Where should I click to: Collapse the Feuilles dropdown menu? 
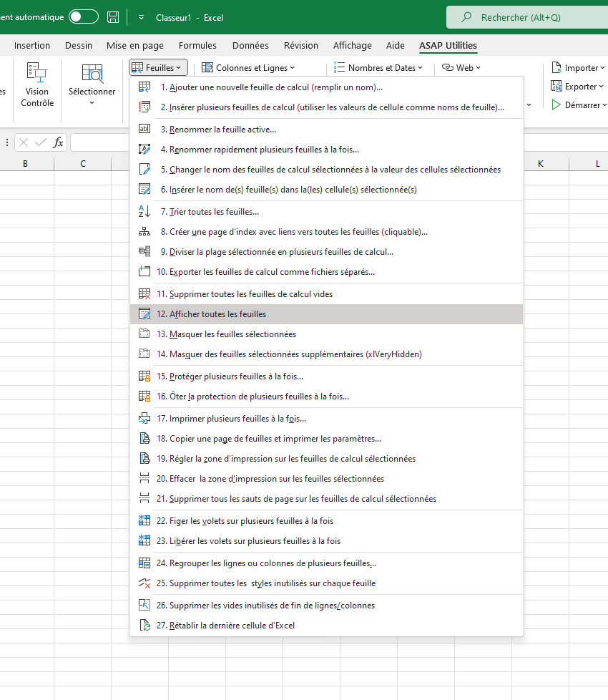click(158, 68)
